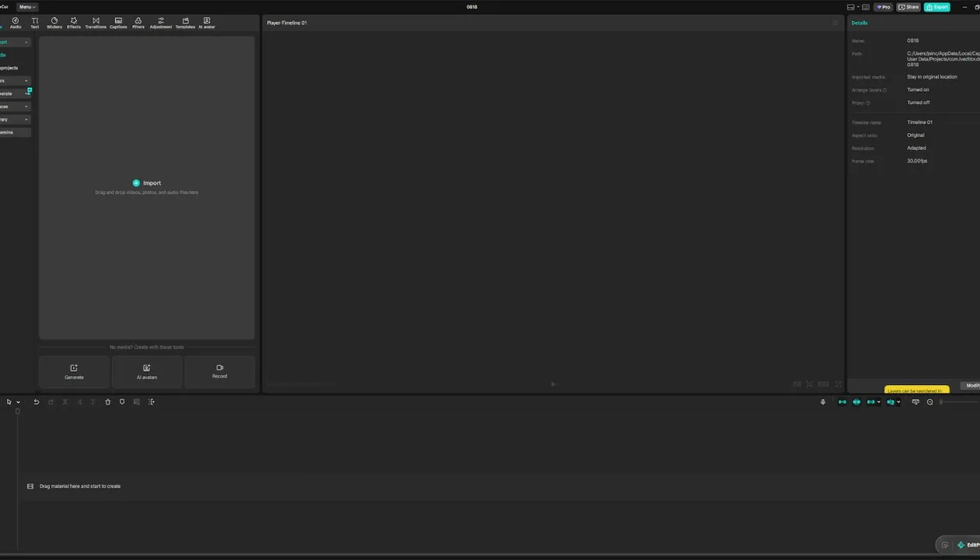Open the Player panel hamburger menu

835,23
